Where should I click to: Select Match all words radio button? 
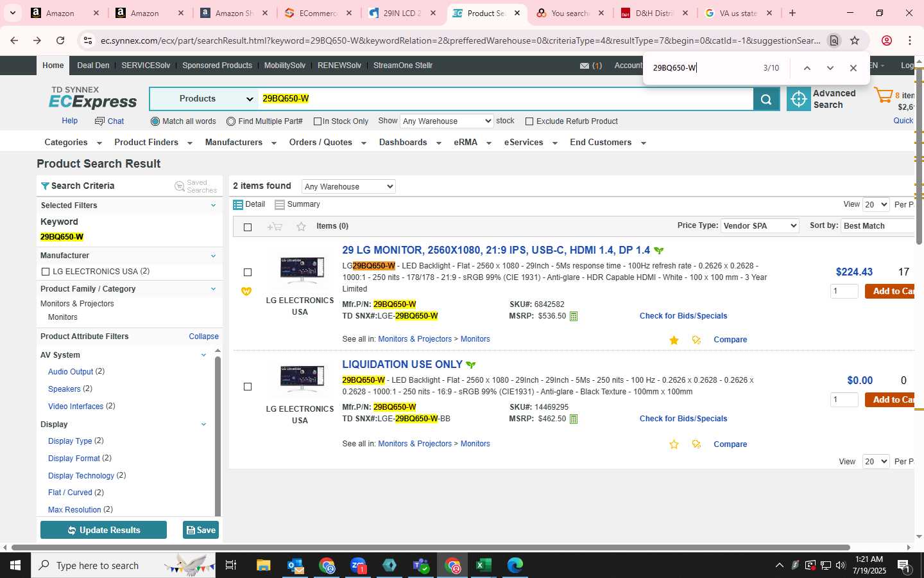[x=155, y=121]
